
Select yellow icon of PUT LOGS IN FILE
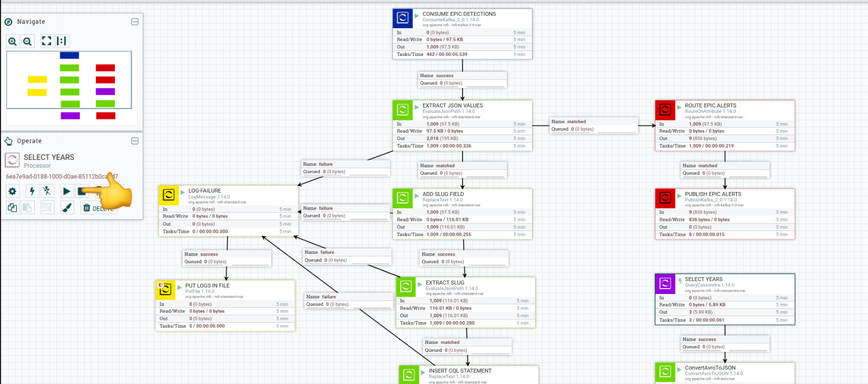coord(165,290)
